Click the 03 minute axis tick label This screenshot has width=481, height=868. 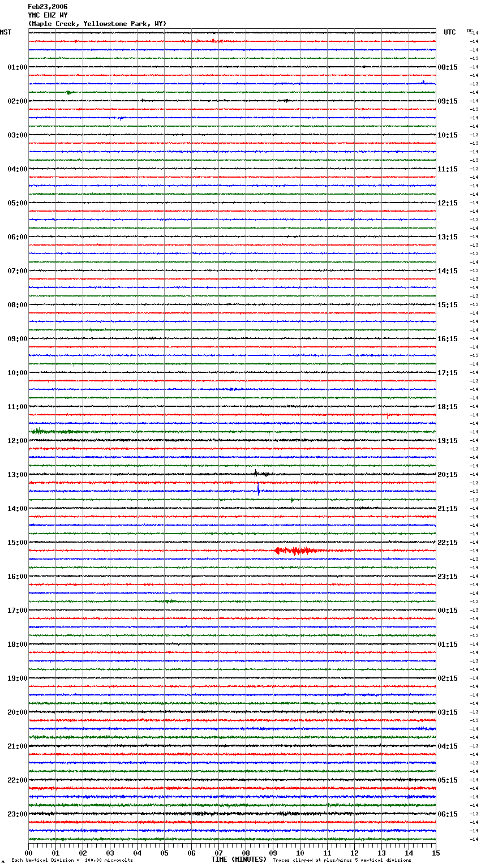(110, 853)
